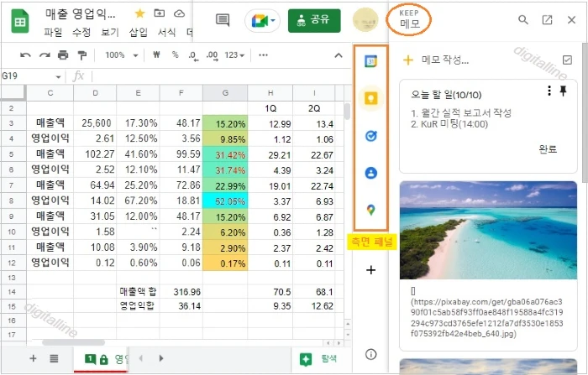Collapse the menus with up chevron
The width and height of the screenshot is (588, 375).
pyautogui.click(x=339, y=55)
